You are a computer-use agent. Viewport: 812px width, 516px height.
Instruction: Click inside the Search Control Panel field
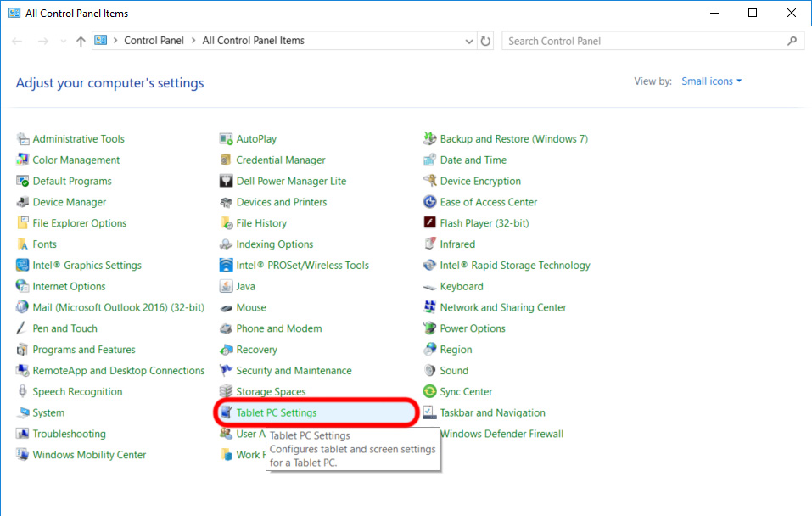(x=645, y=40)
